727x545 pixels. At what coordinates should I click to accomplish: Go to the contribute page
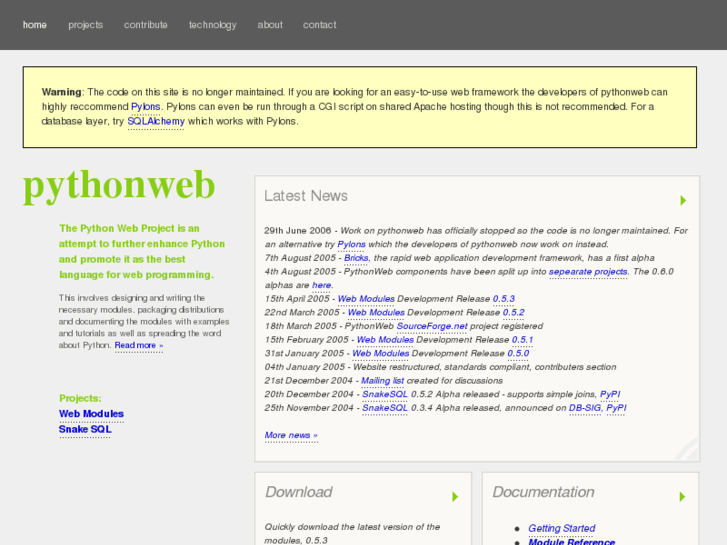146,25
